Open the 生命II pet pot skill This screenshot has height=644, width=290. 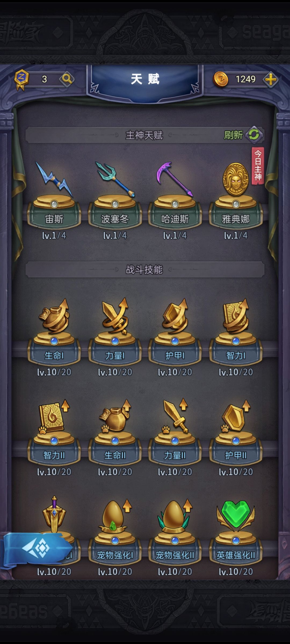point(115,431)
